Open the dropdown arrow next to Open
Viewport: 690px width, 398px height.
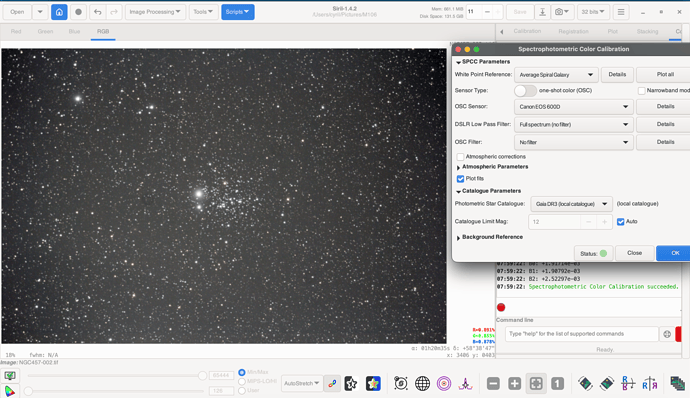pyautogui.click(x=40, y=12)
